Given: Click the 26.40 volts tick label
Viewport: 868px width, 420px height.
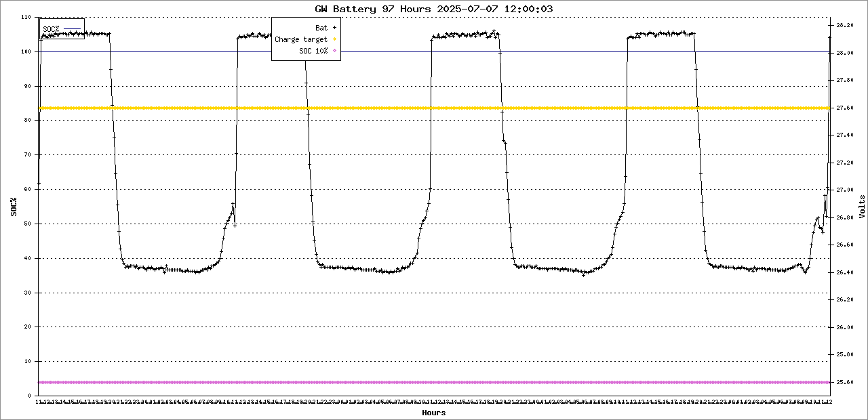Looking at the screenshot, I should pyautogui.click(x=844, y=272).
